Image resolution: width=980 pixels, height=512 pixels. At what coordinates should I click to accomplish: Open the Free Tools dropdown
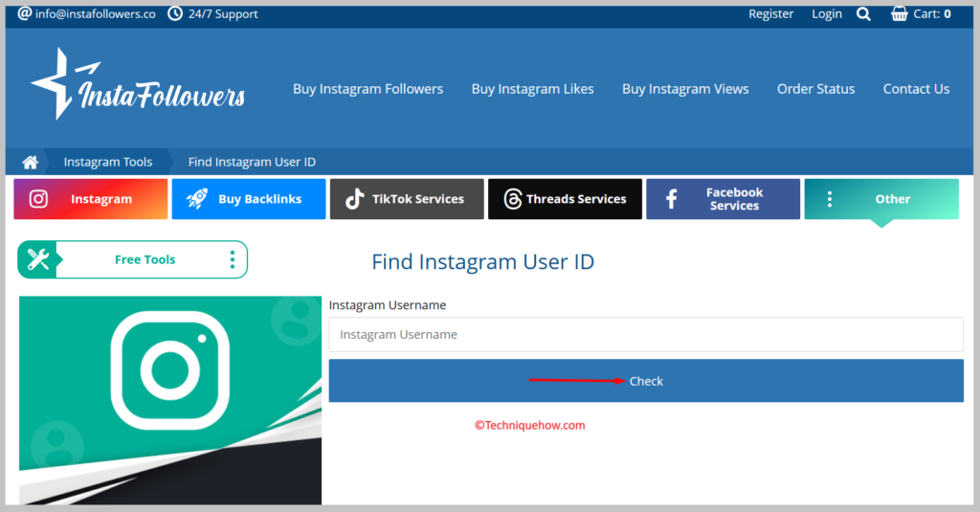coord(132,259)
